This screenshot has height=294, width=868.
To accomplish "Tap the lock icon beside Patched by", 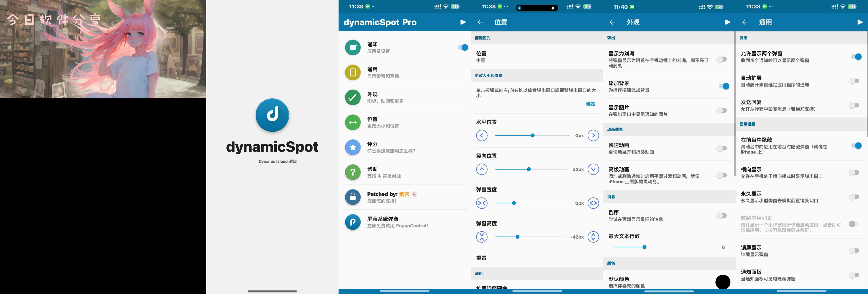I will pos(353,197).
